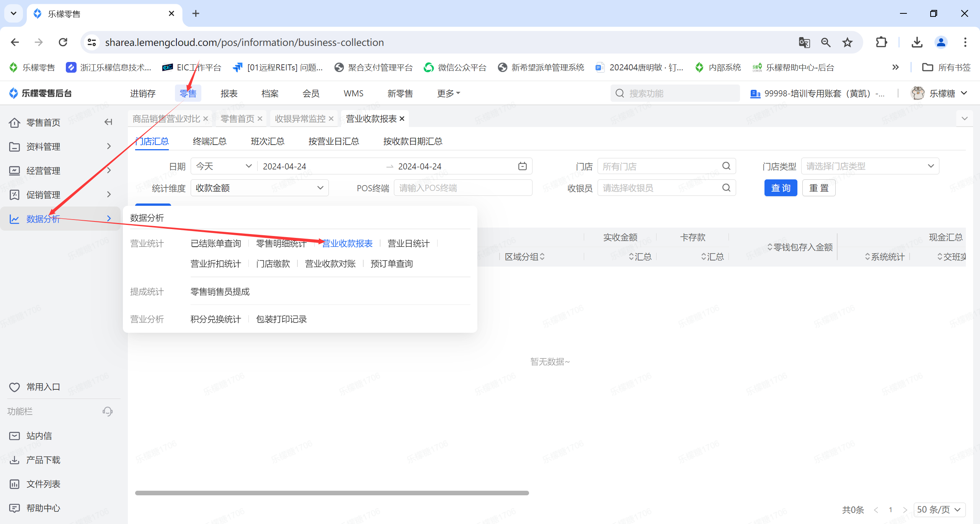
Task: Search stores in the 门店 field
Action: (x=666, y=166)
